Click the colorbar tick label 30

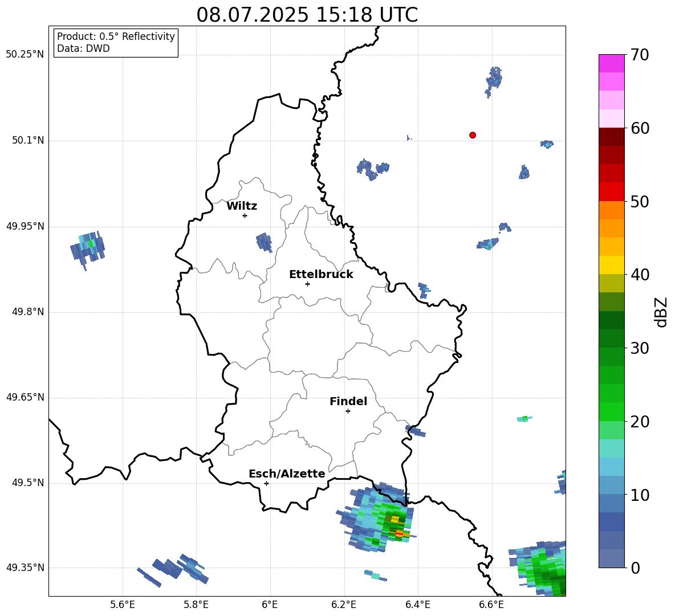640,348
